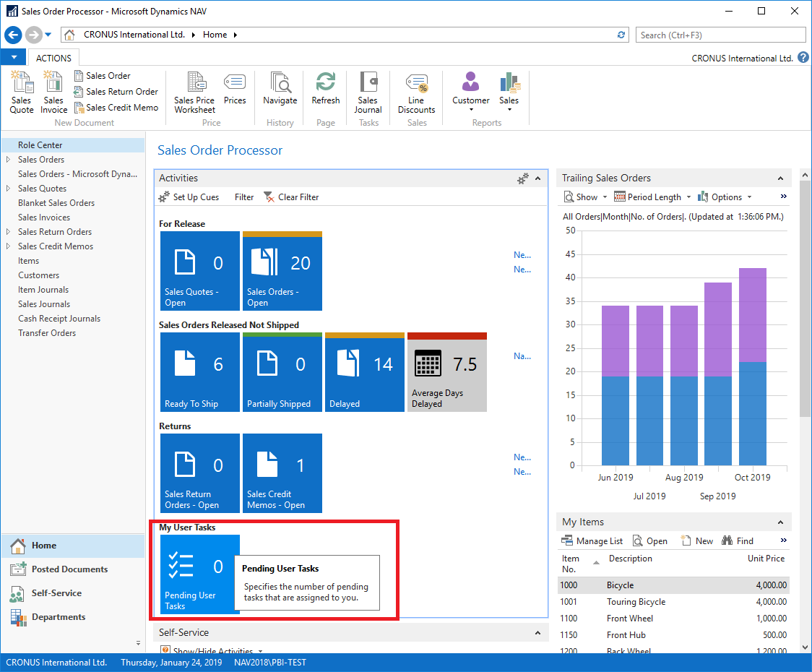Open the Sales Orders - Open cue tile

282,271
